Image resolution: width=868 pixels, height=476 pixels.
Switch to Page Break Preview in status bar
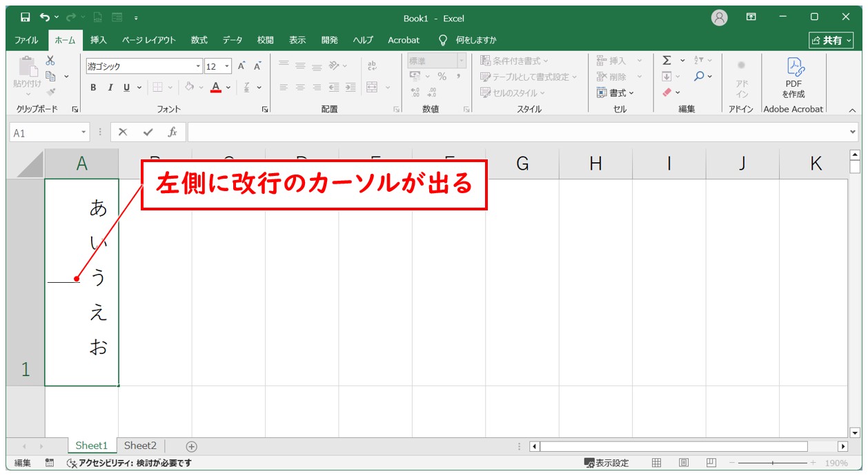pos(711,463)
